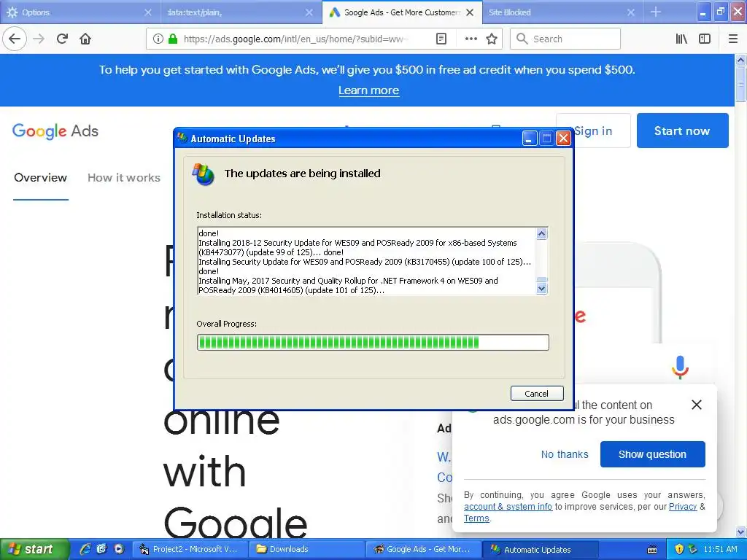Click the Google Ads logo

[55, 131]
